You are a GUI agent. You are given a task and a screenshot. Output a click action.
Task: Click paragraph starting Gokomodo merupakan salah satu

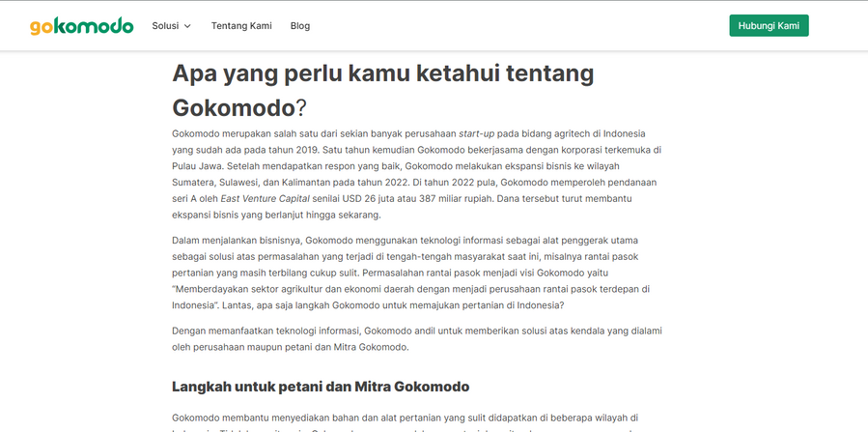click(415, 174)
